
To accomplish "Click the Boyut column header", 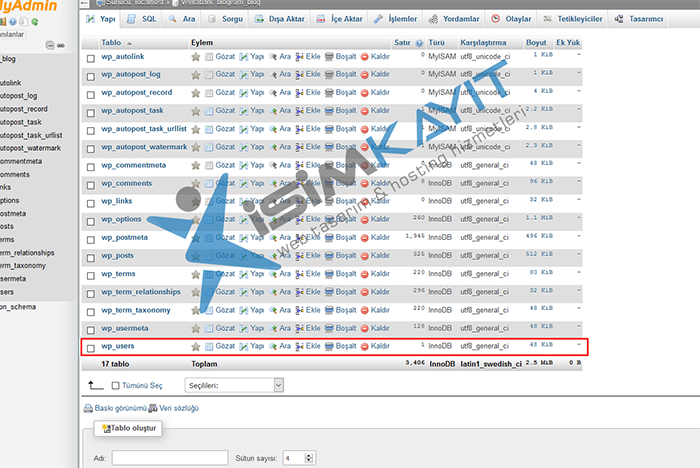I will click(x=536, y=42).
